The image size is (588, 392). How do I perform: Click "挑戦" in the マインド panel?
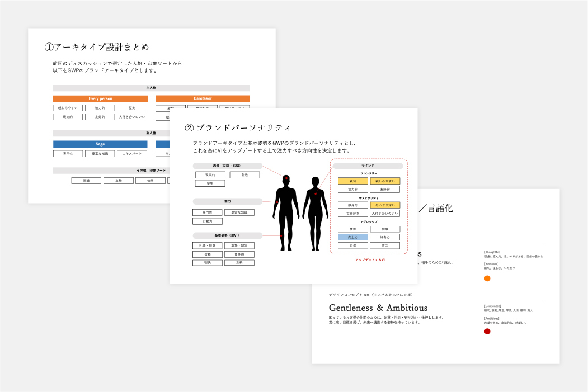tap(385, 229)
